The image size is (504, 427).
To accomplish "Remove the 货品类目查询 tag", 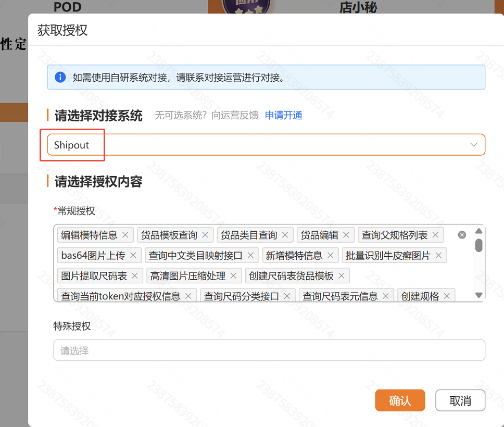I will 285,235.
